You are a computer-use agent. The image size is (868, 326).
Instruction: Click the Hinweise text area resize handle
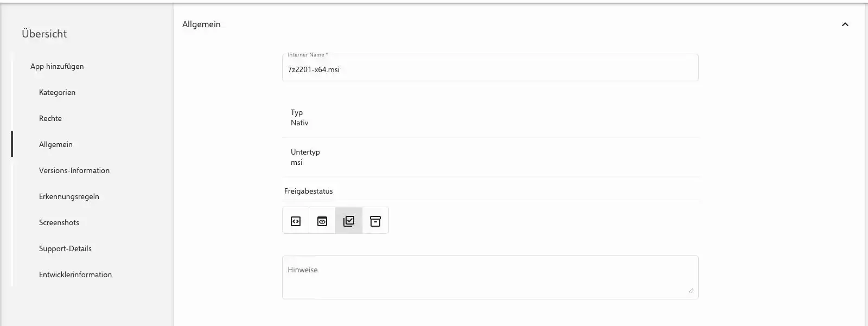pyautogui.click(x=691, y=291)
